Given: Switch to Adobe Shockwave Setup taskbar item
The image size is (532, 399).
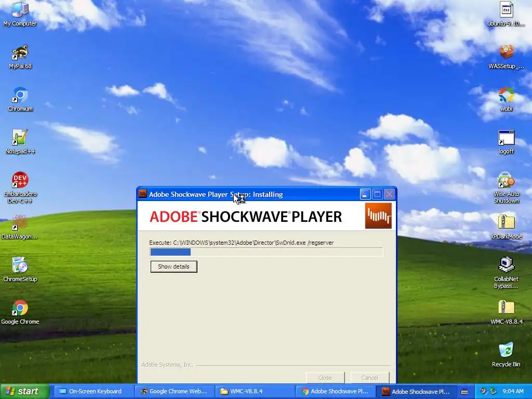Looking at the screenshot, I should pyautogui.click(x=417, y=392).
